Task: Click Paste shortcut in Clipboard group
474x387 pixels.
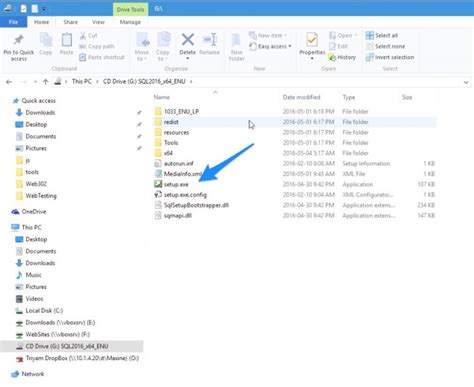Action: pyautogui.click(x=102, y=57)
